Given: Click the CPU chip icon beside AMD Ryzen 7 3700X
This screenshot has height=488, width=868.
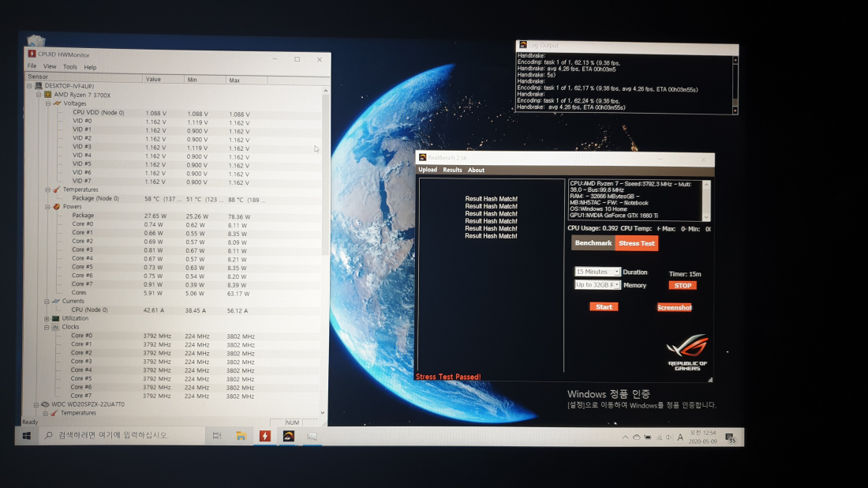Looking at the screenshot, I should pyautogui.click(x=48, y=95).
